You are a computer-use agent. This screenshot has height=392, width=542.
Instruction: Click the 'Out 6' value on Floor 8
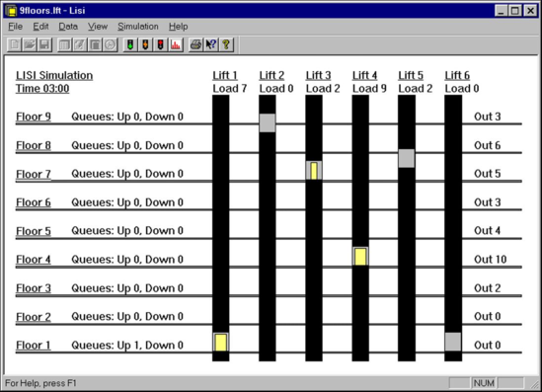coord(488,145)
